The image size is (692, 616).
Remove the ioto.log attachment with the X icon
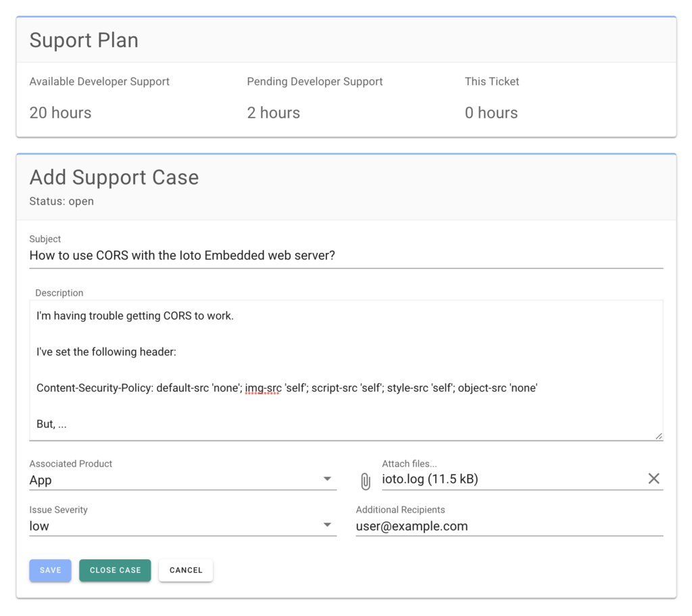point(653,478)
